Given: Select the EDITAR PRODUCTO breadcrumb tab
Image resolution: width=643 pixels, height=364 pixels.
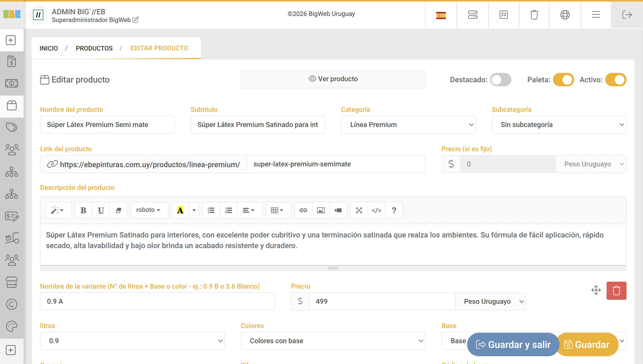Looking at the screenshot, I should pos(159,48).
